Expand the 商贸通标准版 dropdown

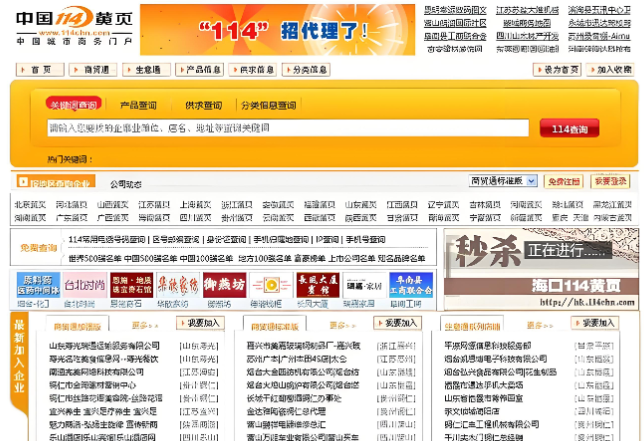[503, 181]
